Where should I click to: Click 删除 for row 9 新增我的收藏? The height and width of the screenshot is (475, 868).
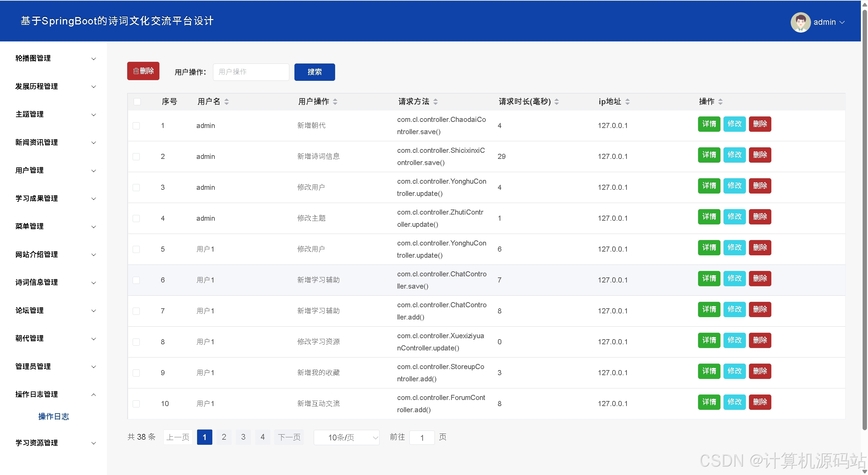(760, 371)
